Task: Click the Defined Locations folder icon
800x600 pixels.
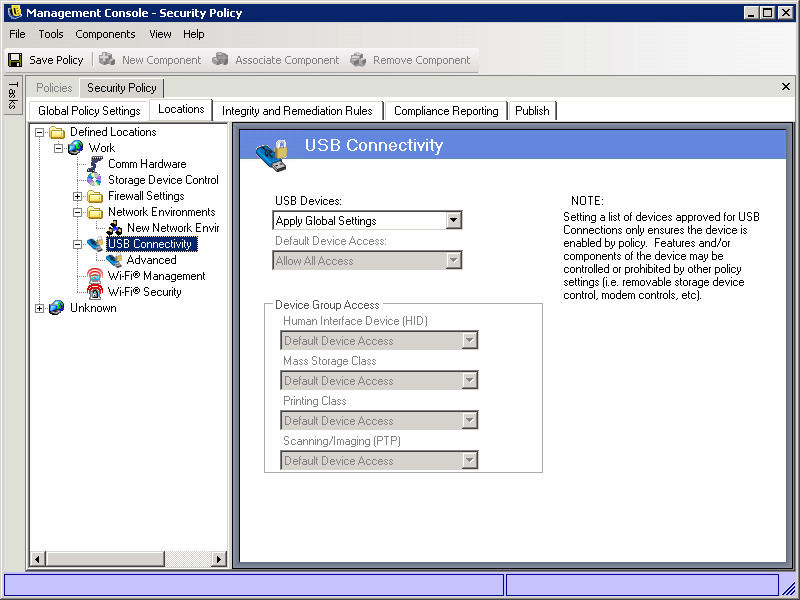Action: point(57,133)
